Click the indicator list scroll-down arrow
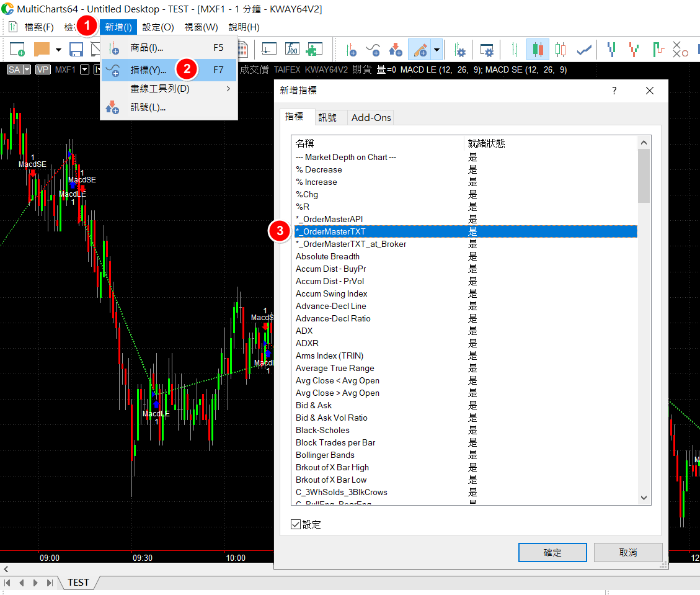700x595 pixels. [x=644, y=498]
